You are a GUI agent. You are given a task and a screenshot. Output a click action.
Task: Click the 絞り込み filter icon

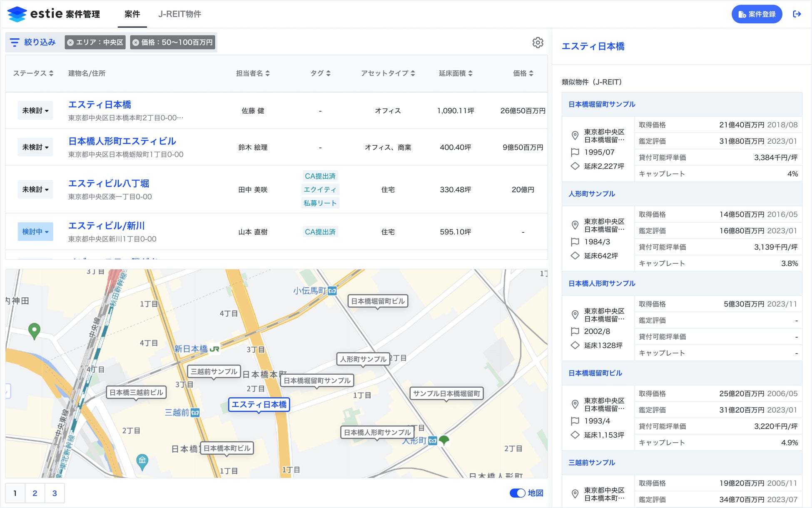(x=15, y=42)
